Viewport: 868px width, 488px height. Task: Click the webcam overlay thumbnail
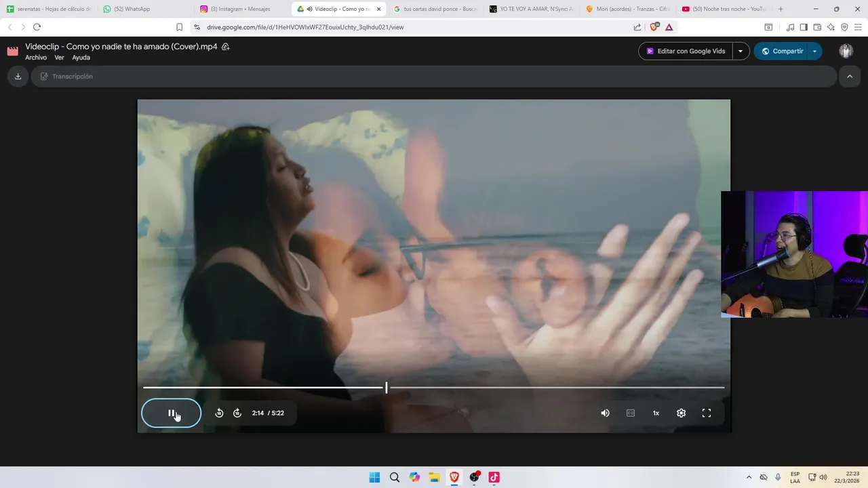(x=794, y=254)
